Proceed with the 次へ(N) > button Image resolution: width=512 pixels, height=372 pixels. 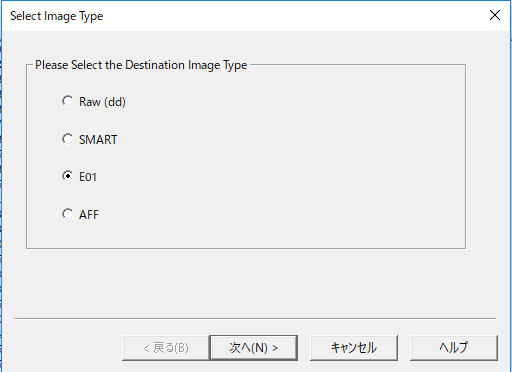point(254,348)
